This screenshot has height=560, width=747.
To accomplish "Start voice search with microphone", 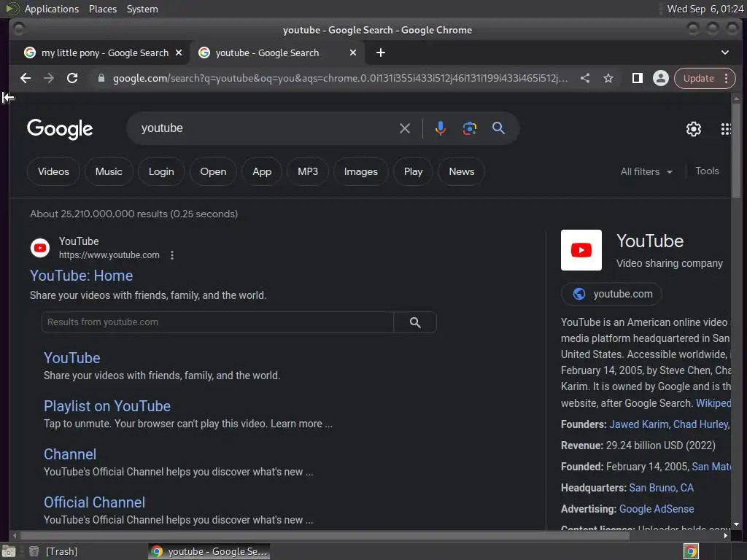I will (x=441, y=128).
